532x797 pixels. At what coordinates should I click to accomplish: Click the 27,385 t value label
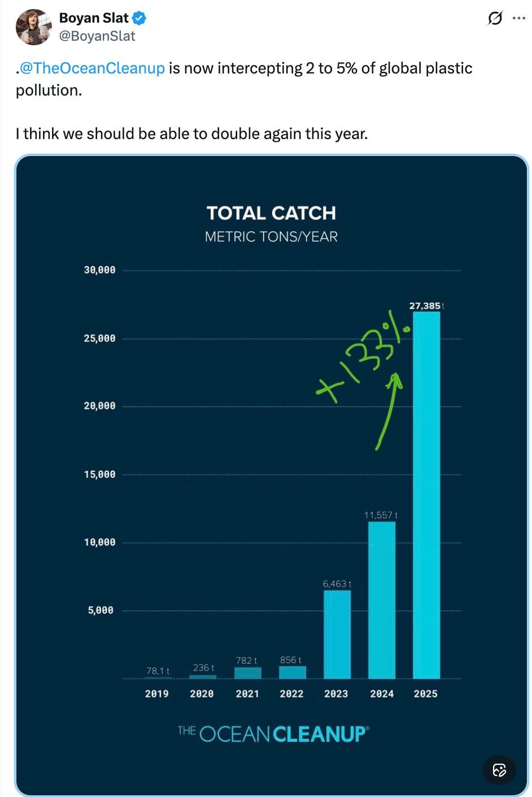[x=426, y=306]
